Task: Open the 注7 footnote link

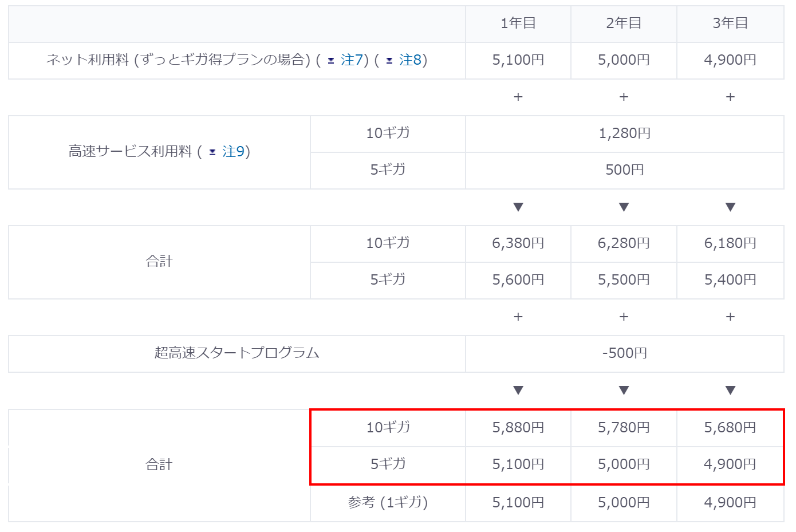Action: (x=352, y=60)
